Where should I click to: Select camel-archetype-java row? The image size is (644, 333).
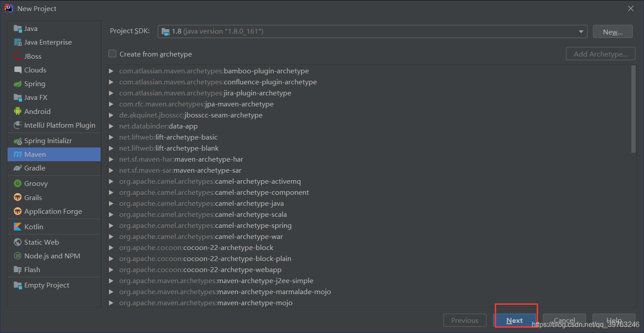(369, 204)
